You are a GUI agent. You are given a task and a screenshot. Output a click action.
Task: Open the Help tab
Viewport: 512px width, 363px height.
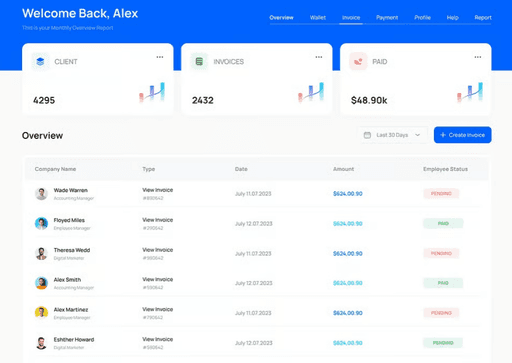coord(452,18)
